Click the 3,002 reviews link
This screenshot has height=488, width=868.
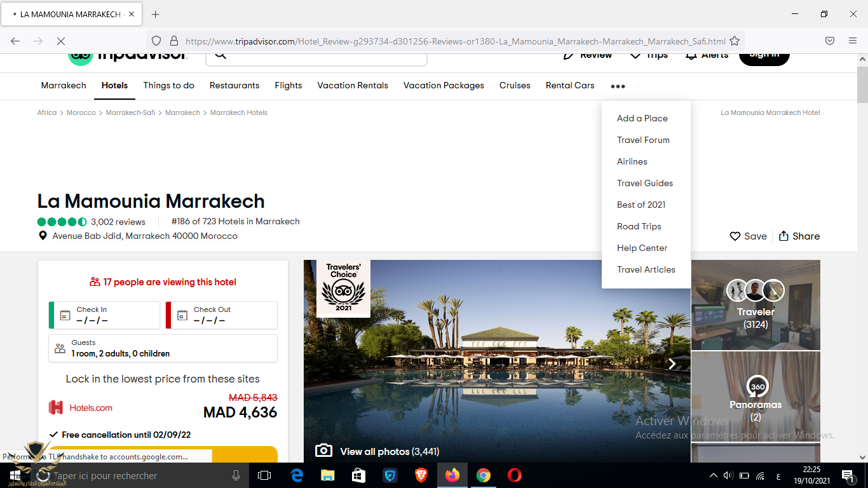(118, 222)
